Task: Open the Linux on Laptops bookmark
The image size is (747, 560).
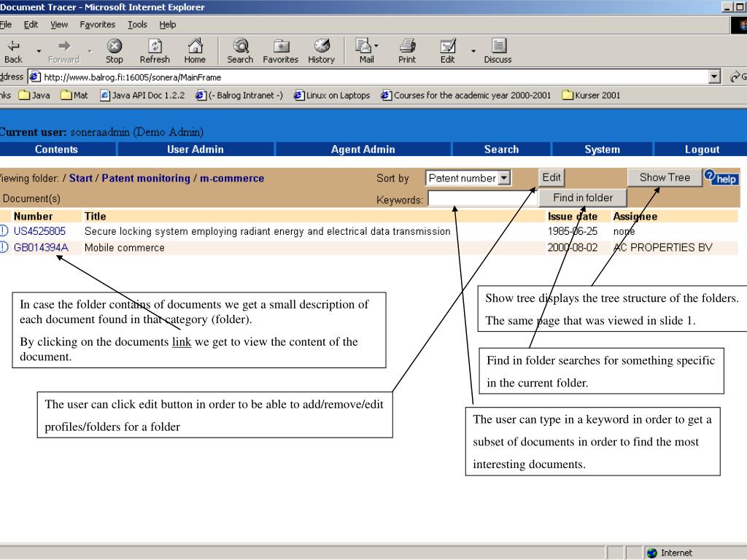Action: coord(332,96)
